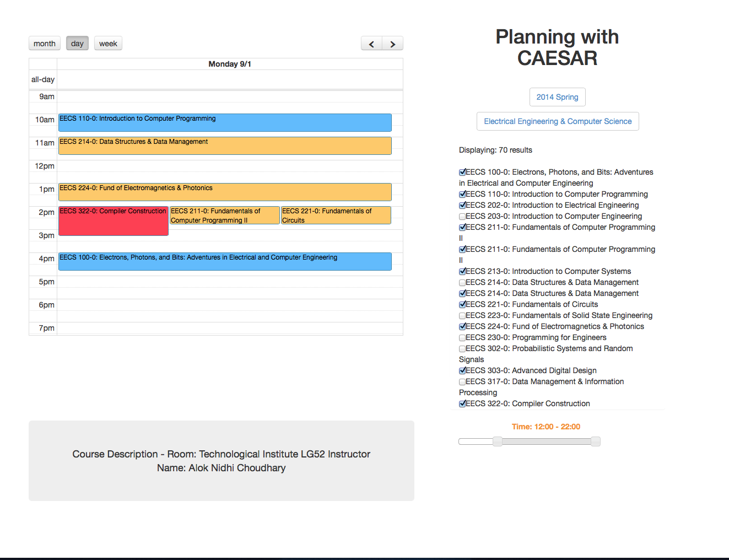Go to the previous day with left arrow
The height and width of the screenshot is (560, 729).
[x=371, y=44]
